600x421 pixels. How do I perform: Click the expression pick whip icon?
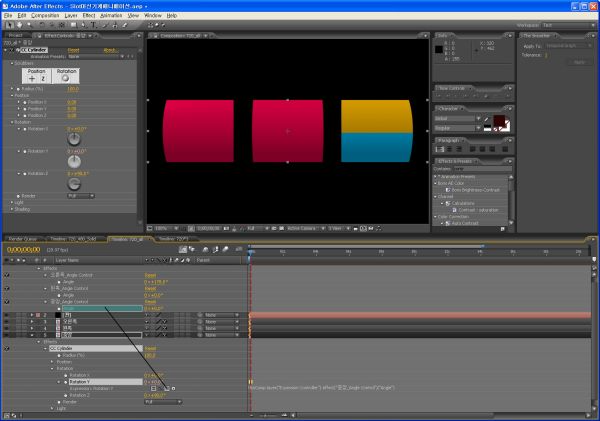click(166, 388)
